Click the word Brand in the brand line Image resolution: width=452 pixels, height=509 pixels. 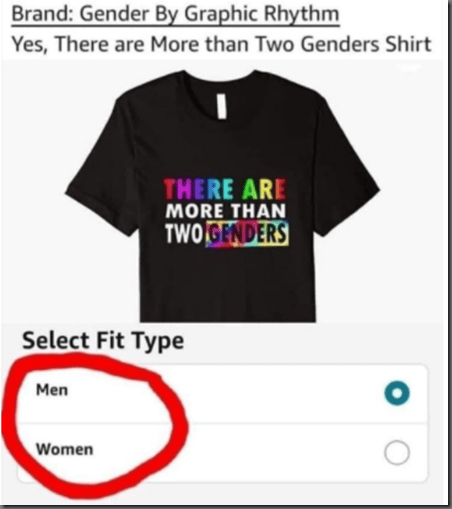[x=41, y=14]
